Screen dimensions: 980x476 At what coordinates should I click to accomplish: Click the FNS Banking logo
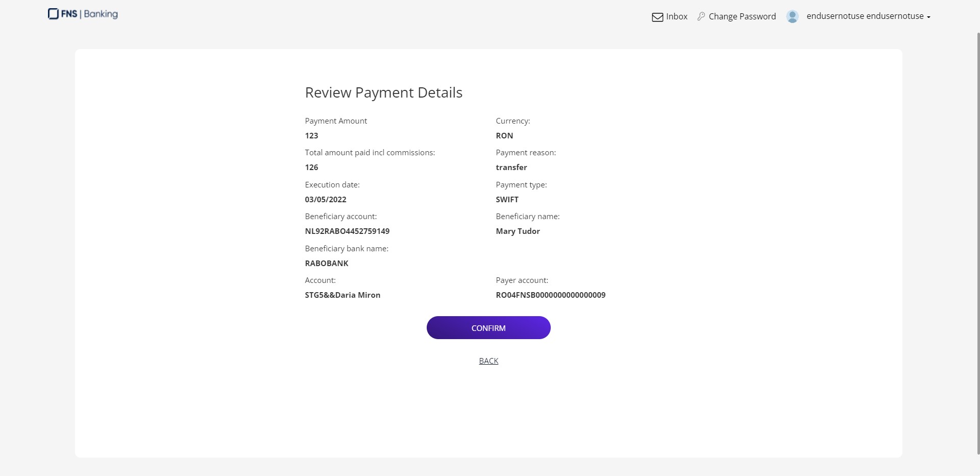(x=83, y=14)
